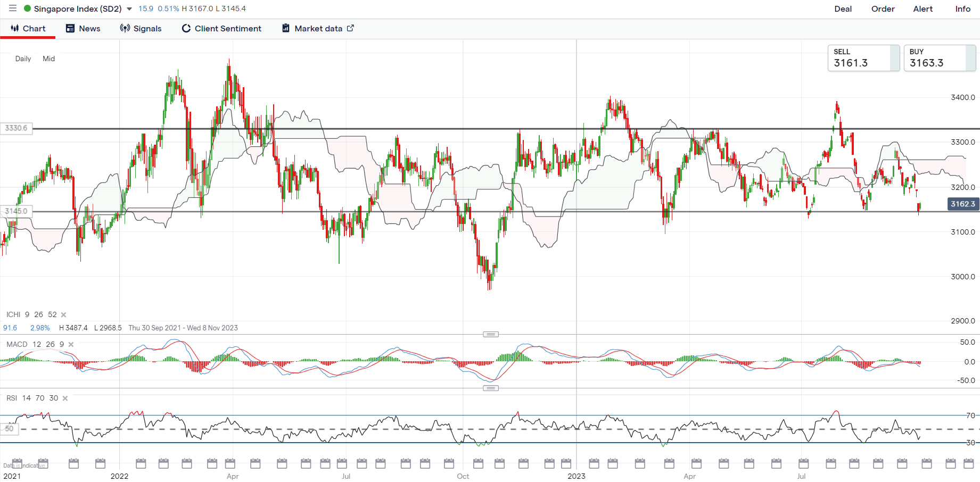This screenshot has height=482, width=980.
Task: Click the SELL 3161.3 price button
Action: point(863,58)
